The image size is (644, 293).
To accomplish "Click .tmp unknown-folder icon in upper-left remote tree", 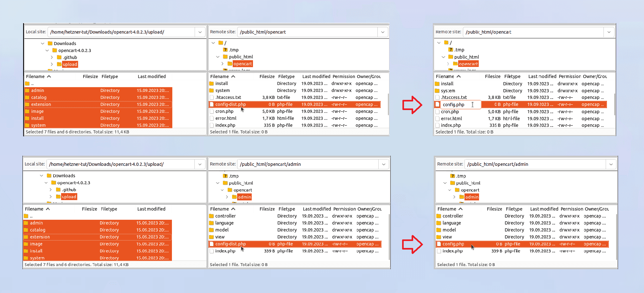I will click(x=225, y=50).
